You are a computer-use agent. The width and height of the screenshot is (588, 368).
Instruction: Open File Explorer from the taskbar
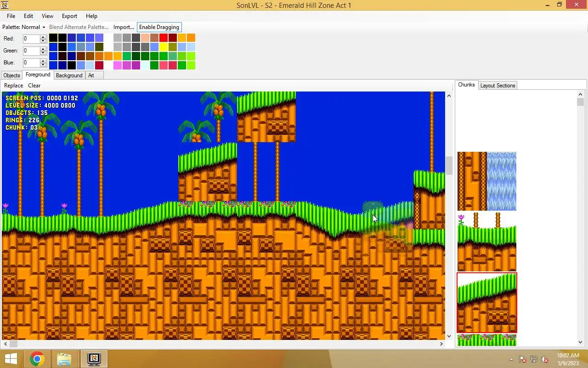(x=64, y=359)
